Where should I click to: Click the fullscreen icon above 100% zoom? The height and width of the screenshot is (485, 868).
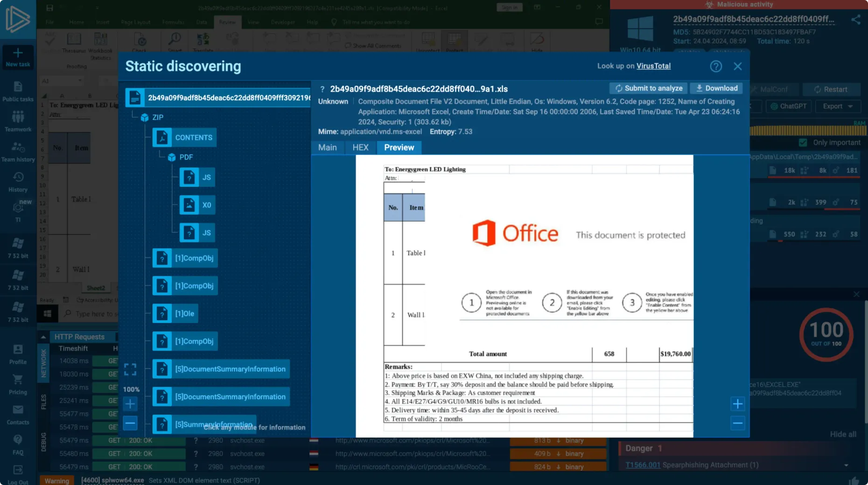click(x=130, y=370)
